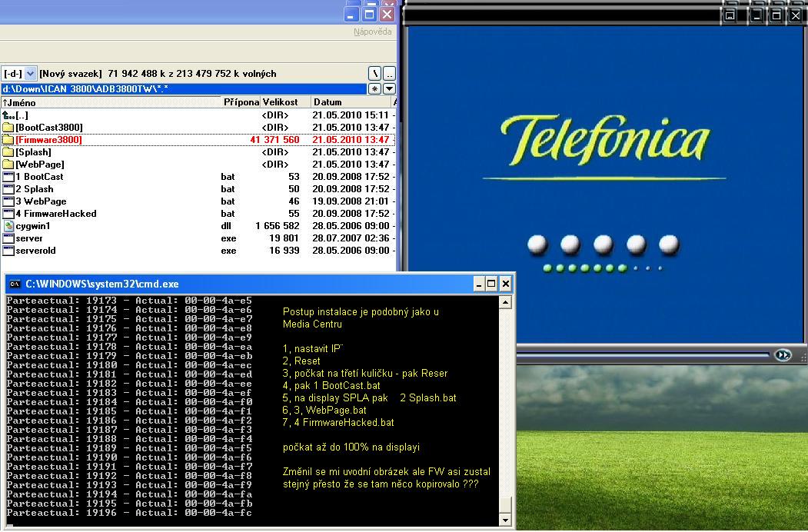Viewport: 808px width, 532px height.
Task: Select the cygwin1 dll file icon
Action: point(8,226)
